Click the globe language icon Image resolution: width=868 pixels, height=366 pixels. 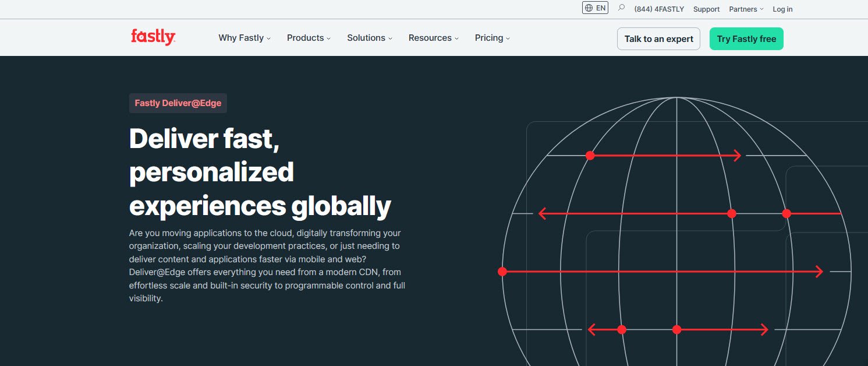pyautogui.click(x=589, y=8)
